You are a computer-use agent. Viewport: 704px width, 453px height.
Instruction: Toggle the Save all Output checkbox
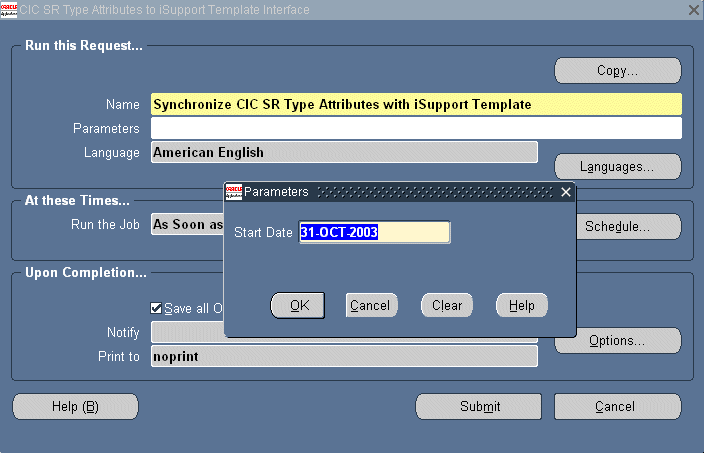[156, 308]
